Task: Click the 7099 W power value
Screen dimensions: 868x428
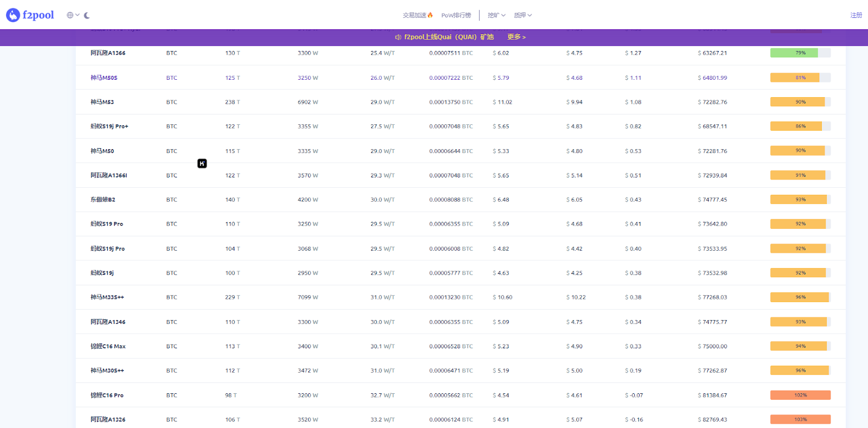Action: pyautogui.click(x=308, y=297)
